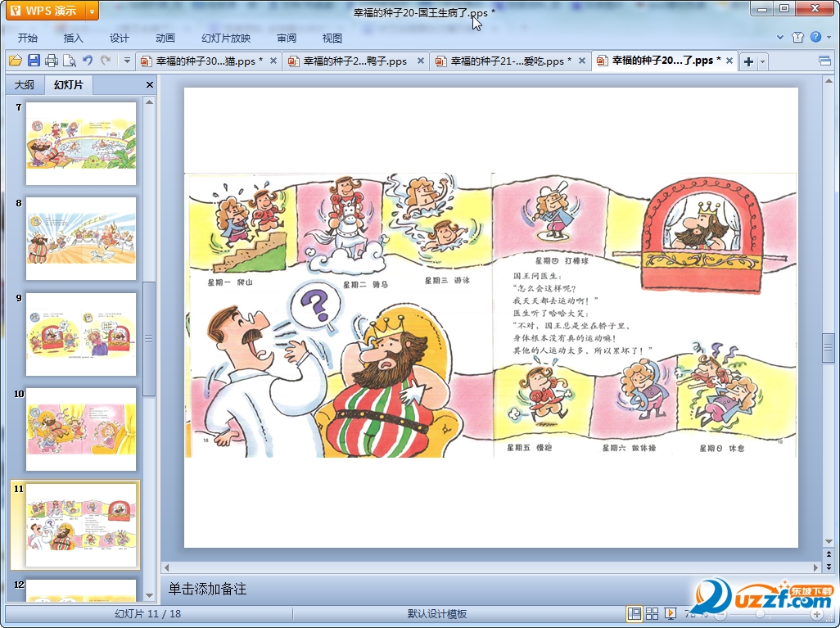The height and width of the screenshot is (628, 840).
Task: Open the 插入 ribbon tab
Action: (x=74, y=38)
